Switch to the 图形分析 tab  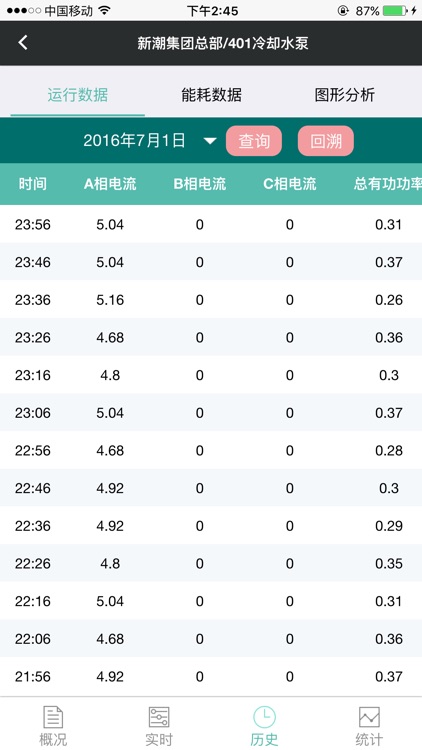point(344,95)
